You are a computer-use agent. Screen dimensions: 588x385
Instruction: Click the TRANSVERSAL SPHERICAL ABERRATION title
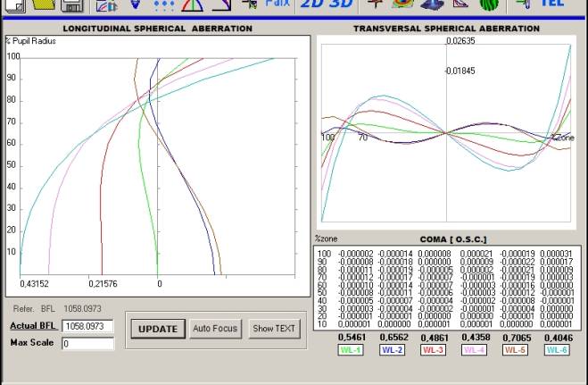(x=446, y=29)
